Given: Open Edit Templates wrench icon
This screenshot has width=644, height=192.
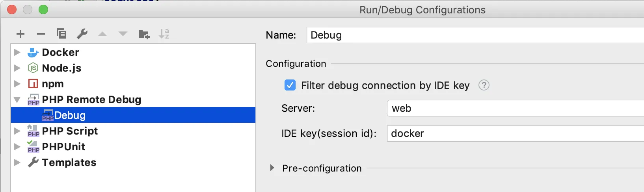Looking at the screenshot, I should point(82,34).
